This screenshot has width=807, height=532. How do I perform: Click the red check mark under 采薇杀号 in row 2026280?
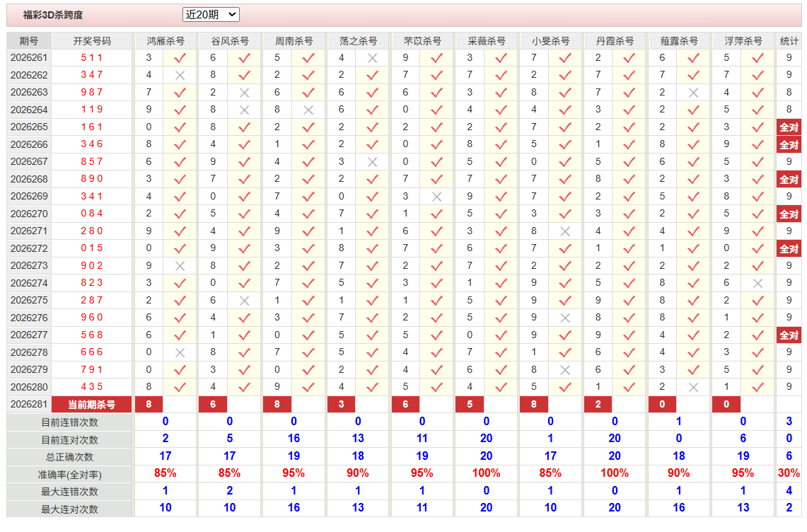point(501,387)
